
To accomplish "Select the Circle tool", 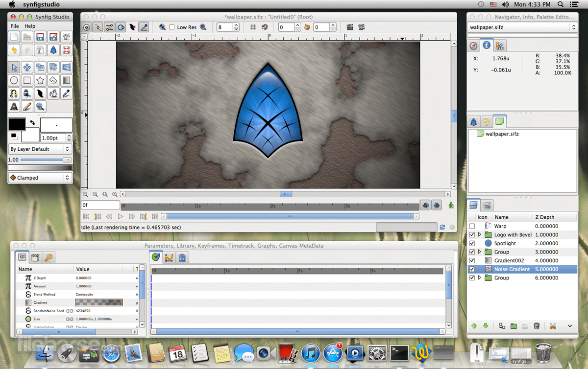I will click(14, 80).
